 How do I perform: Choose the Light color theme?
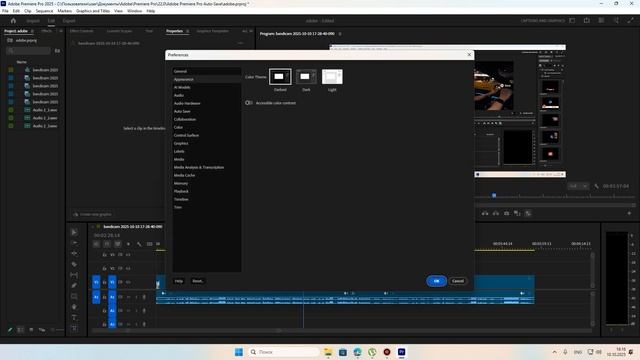[332, 77]
